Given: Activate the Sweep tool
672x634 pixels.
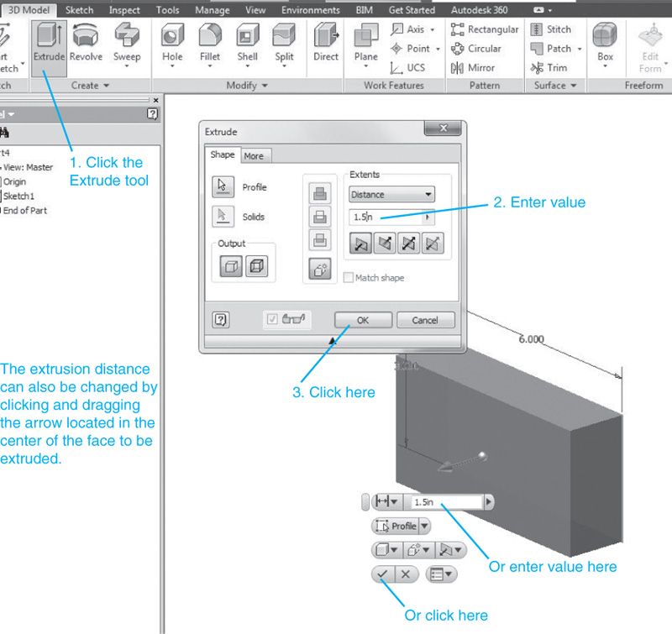Looking at the screenshot, I should (127, 45).
